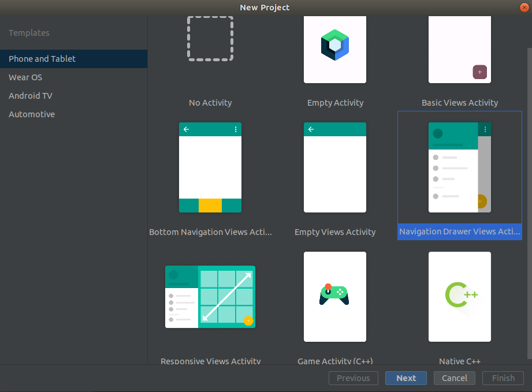Choose the Empty Activity Compose template thumbnail
Image resolution: width=532 pixels, height=392 pixels.
(x=335, y=50)
